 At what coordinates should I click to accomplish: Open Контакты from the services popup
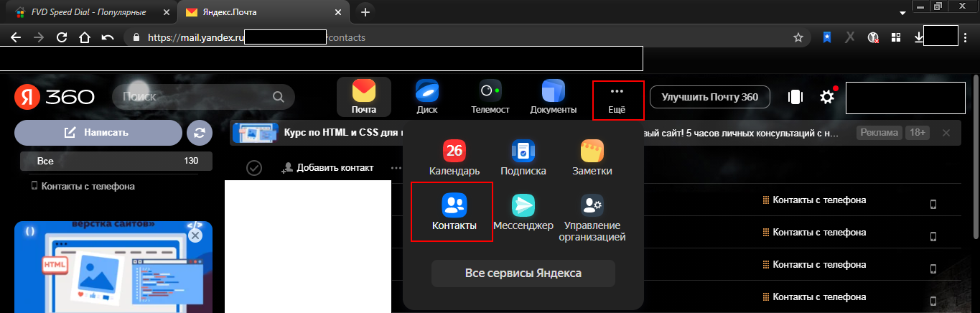(454, 212)
